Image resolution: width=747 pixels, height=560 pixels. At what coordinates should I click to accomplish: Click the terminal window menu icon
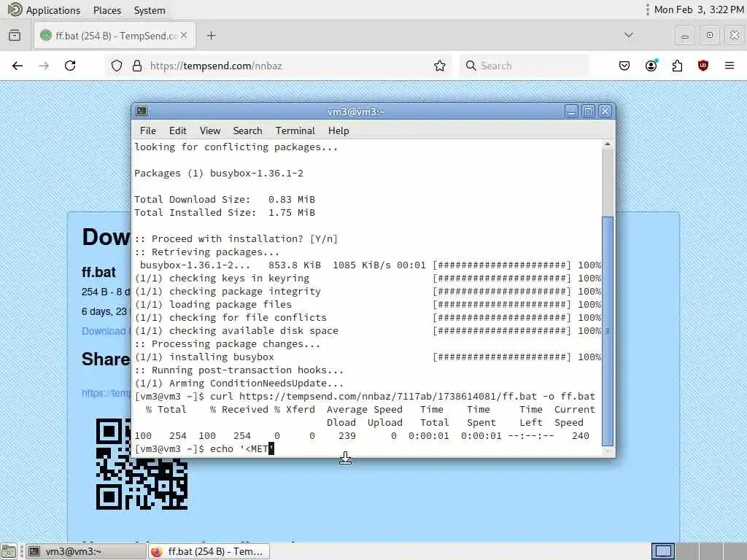[142, 111]
